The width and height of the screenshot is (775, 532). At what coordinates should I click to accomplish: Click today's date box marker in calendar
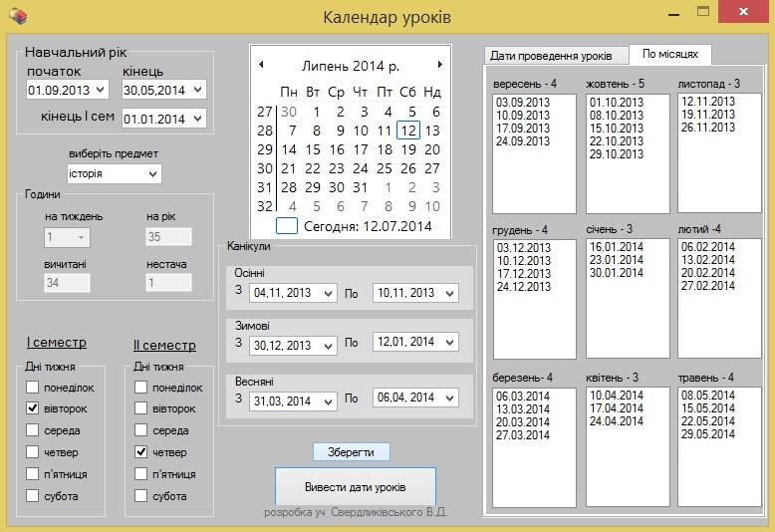(287, 226)
